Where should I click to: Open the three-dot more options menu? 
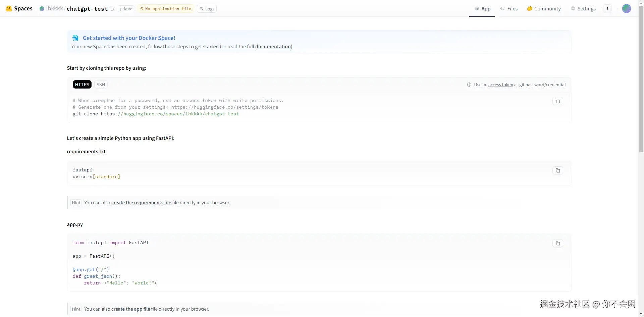[607, 9]
